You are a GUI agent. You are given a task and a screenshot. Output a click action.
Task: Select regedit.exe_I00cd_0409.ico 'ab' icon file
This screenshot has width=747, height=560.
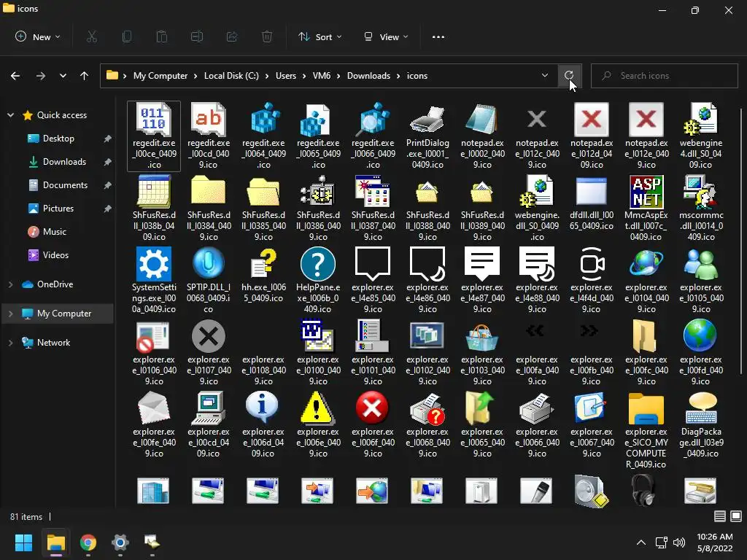click(208, 136)
